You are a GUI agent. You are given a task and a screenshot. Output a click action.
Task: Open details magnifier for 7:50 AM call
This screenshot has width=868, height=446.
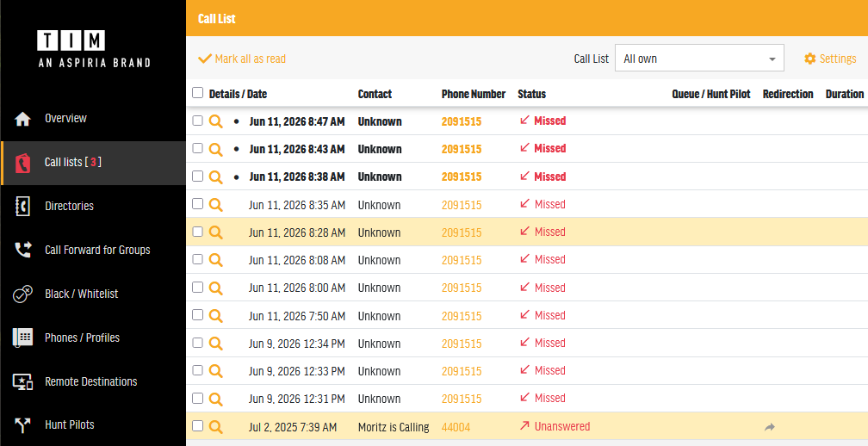[216, 316]
